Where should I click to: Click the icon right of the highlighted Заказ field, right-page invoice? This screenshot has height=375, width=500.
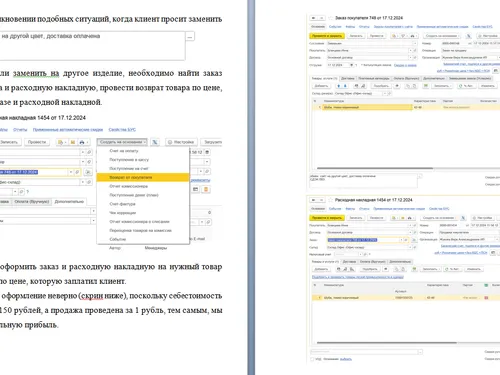(x=414, y=240)
